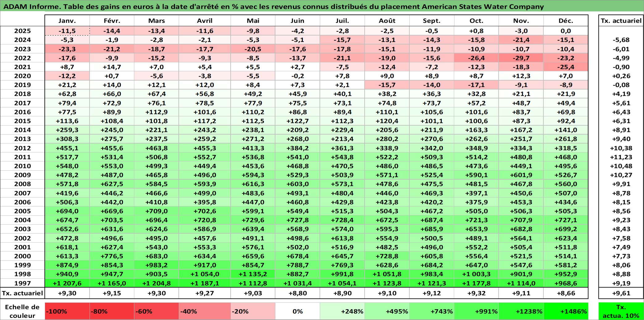This screenshot has height=320, width=644.
Task: Select the 1997 year row label
Action: point(23,283)
